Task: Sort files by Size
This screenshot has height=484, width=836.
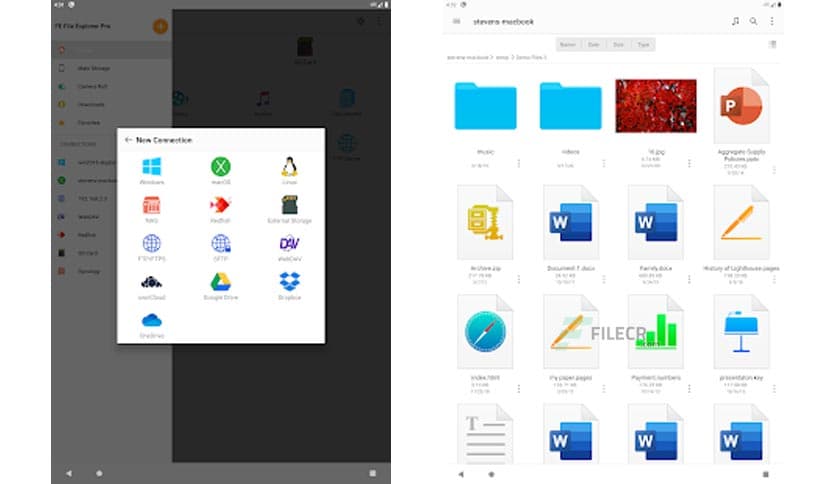Action: pyautogui.click(x=618, y=45)
